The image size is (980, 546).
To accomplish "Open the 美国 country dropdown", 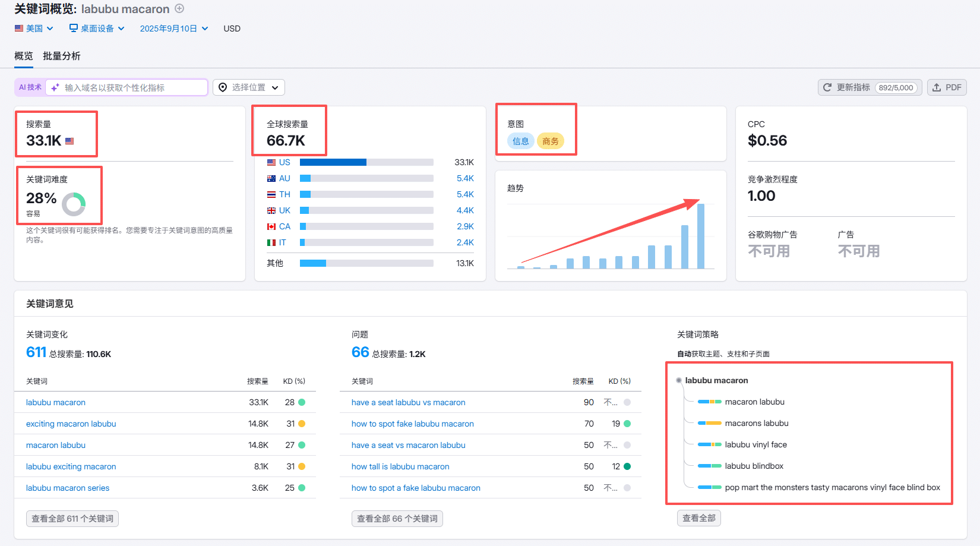I will pos(34,29).
